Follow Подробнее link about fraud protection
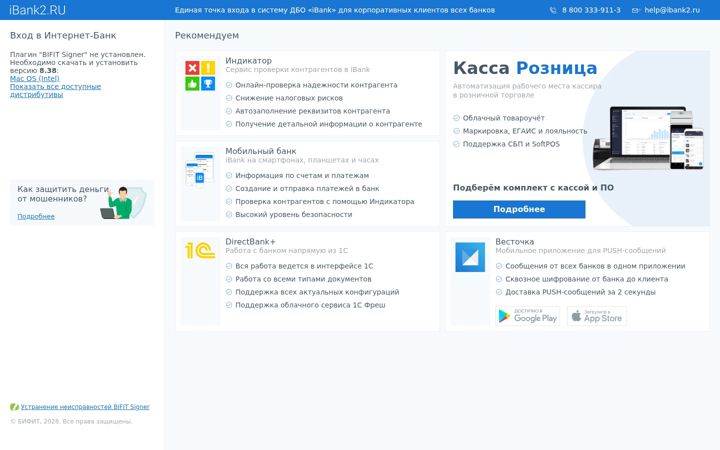 click(36, 216)
